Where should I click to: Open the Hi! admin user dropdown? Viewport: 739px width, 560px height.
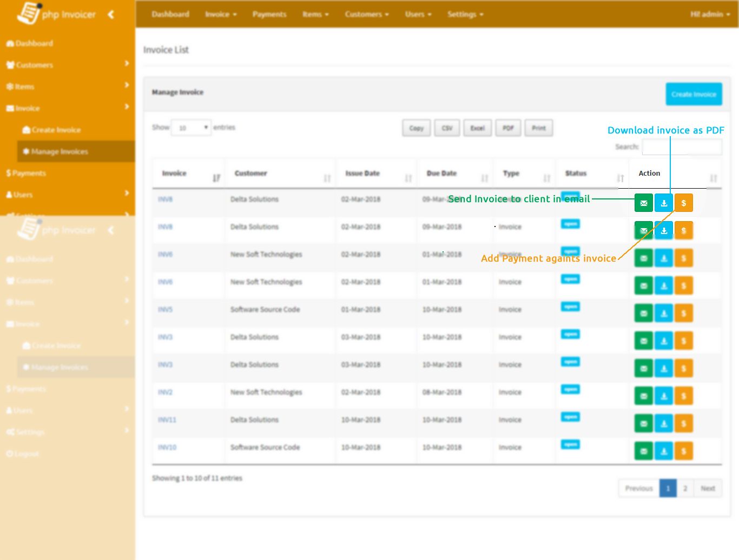[710, 15]
